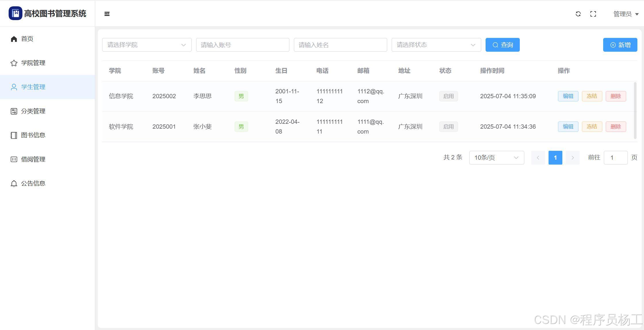The image size is (644, 330).
Task: Click the 查询 search button
Action: click(502, 45)
